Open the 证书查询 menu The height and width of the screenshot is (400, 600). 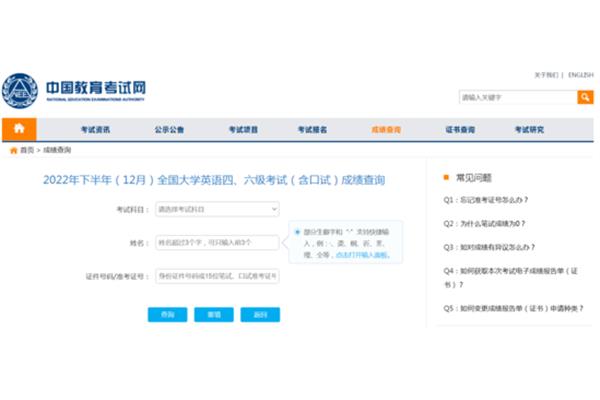pos(460,130)
